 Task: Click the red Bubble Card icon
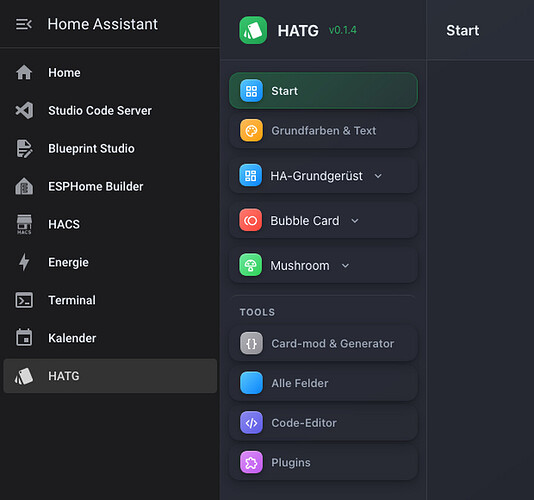pos(251,220)
